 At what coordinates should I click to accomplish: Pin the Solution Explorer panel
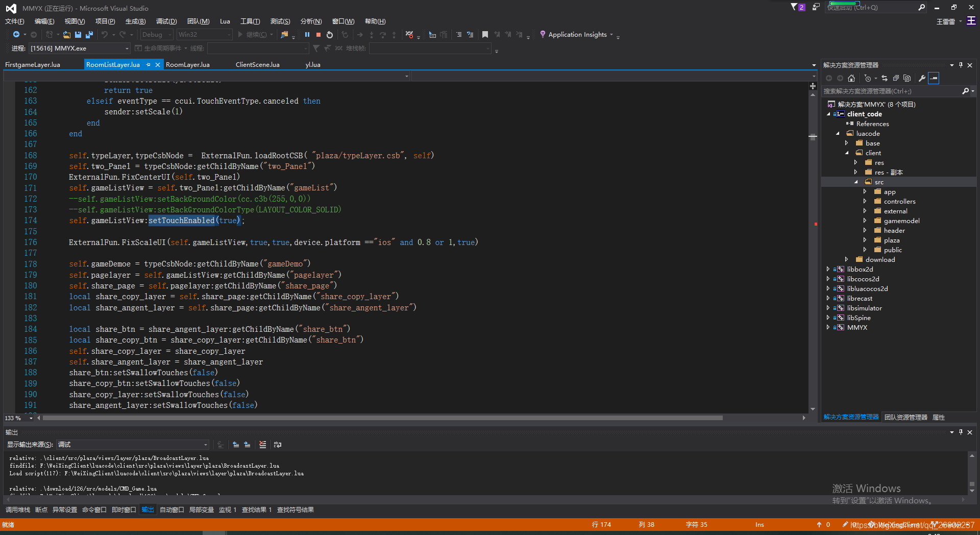(961, 65)
